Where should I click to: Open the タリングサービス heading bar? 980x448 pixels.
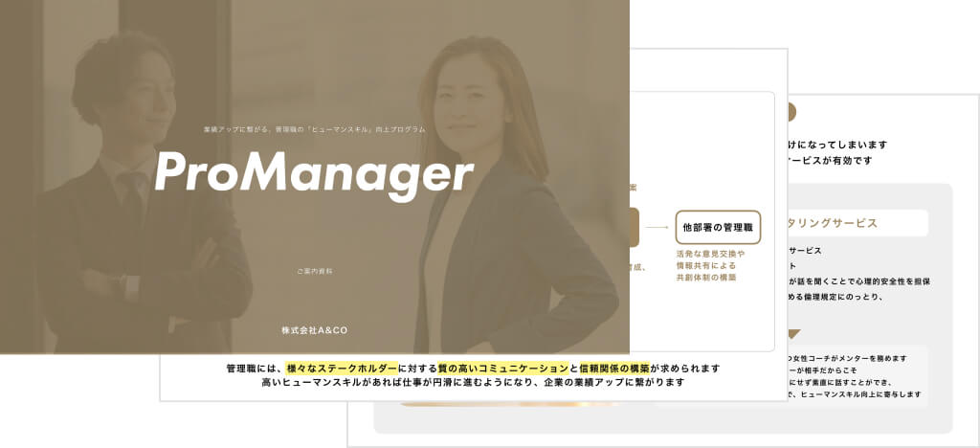click(x=855, y=223)
